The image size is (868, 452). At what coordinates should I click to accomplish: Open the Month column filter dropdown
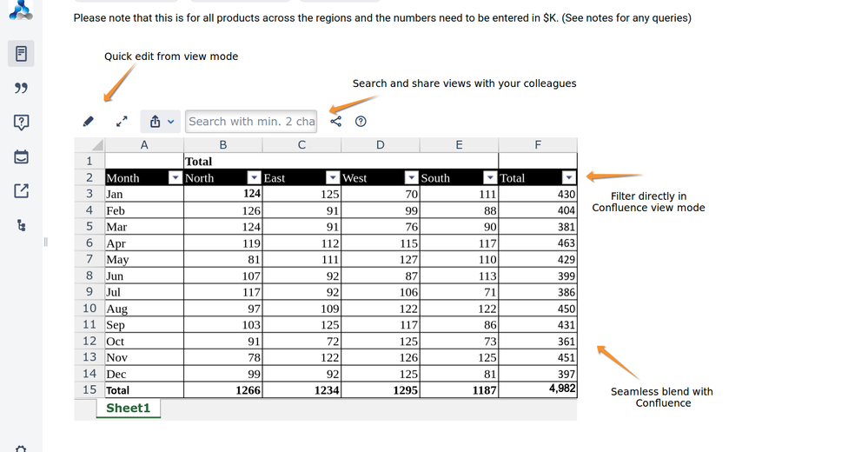point(175,178)
